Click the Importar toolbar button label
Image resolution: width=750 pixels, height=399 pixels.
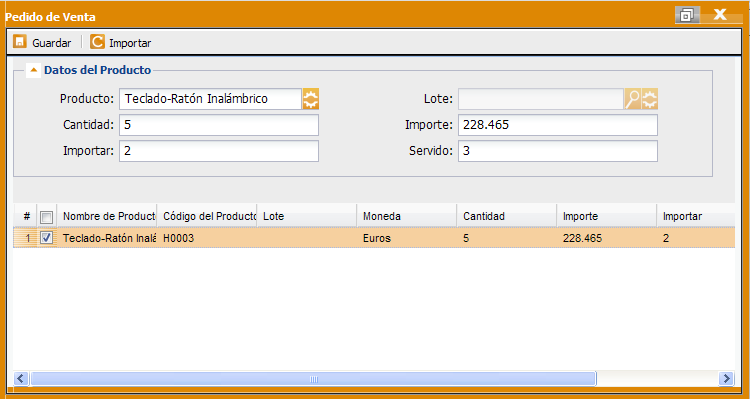pyautogui.click(x=130, y=43)
